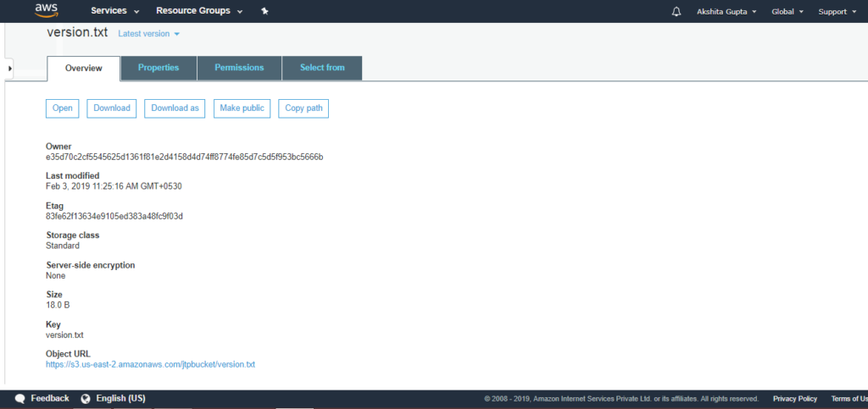Open the Object URL link for version.txt
This screenshot has height=409, width=868.
pyautogui.click(x=150, y=365)
